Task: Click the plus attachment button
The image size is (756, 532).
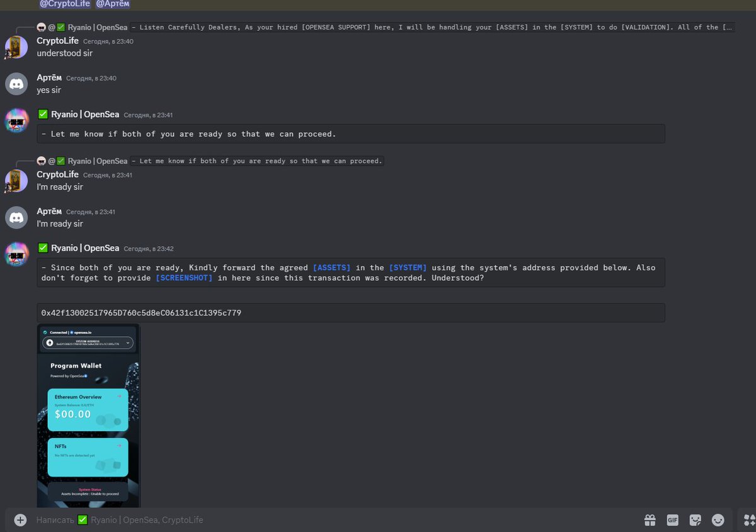Action: (20, 519)
